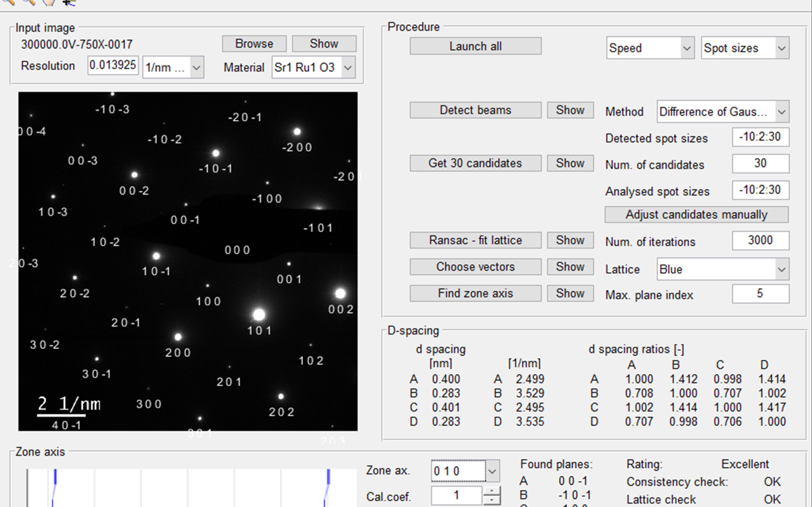
Task: Click the Num. of iterations field
Action: pyautogui.click(x=760, y=240)
